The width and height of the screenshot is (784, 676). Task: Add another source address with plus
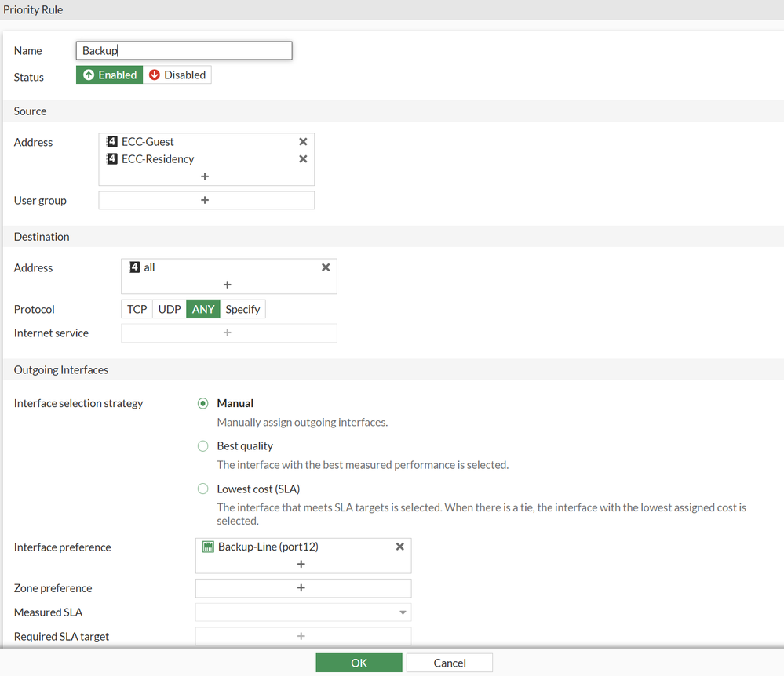pos(205,176)
